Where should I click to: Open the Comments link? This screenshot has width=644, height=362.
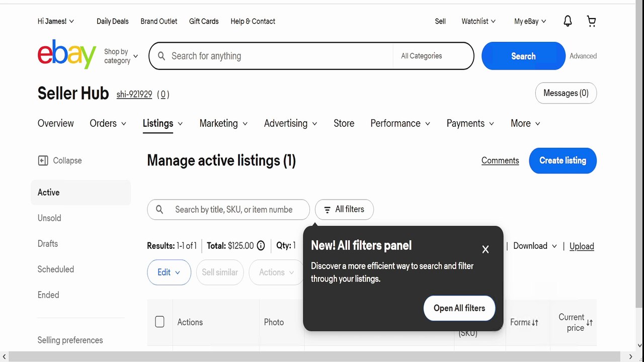click(x=500, y=160)
